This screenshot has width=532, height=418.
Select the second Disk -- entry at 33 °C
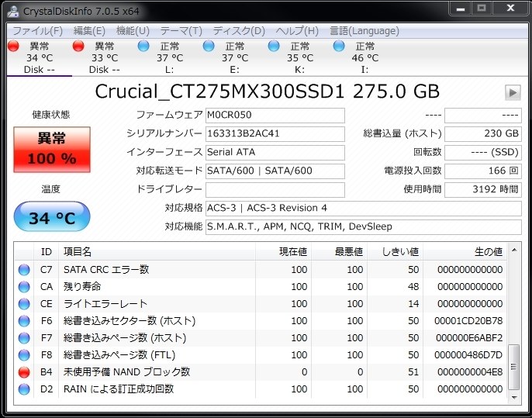[x=105, y=57]
